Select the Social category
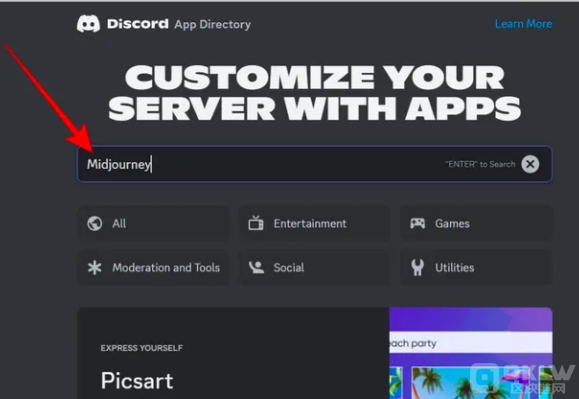Viewport: 579px width, 399px height. click(x=315, y=268)
